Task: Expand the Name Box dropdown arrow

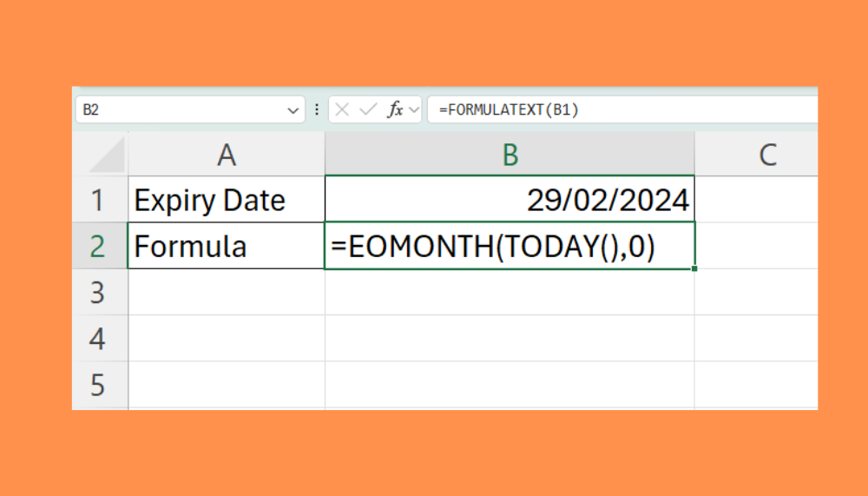Action: tap(293, 110)
